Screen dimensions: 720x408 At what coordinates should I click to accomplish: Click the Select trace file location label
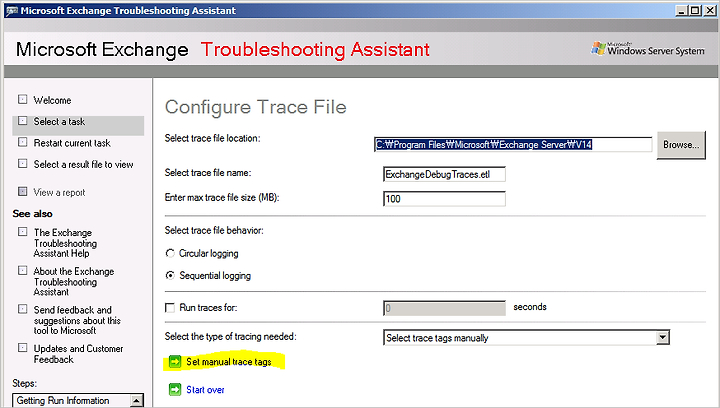tap(212, 138)
